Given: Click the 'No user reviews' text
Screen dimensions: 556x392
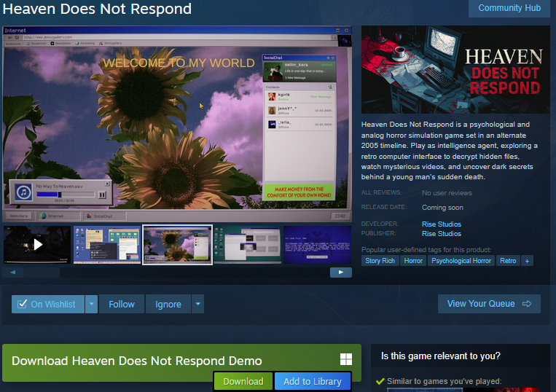Looking at the screenshot, I should click(x=447, y=193).
